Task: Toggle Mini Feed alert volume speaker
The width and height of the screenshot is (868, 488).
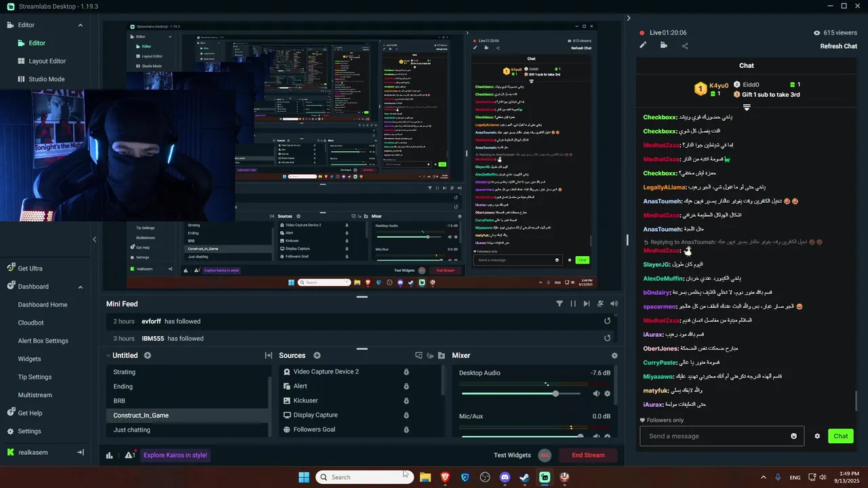Action: [614, 304]
